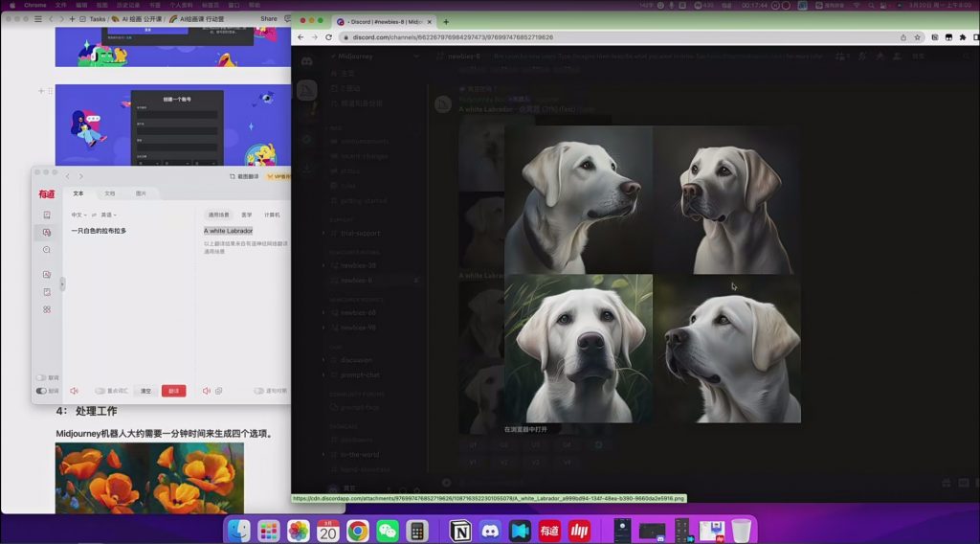Open Calendar showing 20 in the dock

[328, 531]
